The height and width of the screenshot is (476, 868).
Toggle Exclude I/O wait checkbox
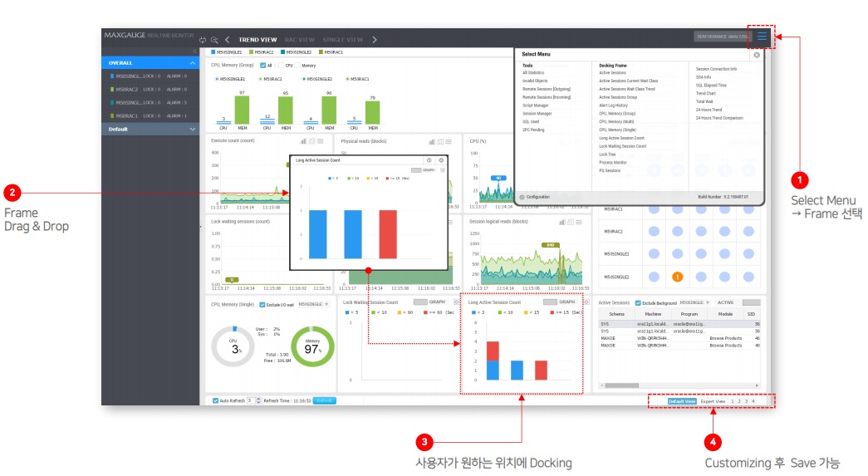pos(262,304)
